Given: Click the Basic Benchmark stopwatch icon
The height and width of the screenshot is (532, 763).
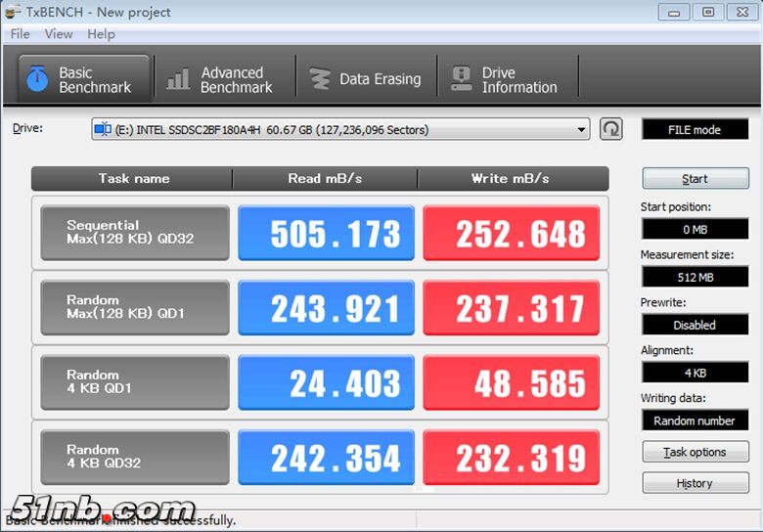Looking at the screenshot, I should (37, 79).
